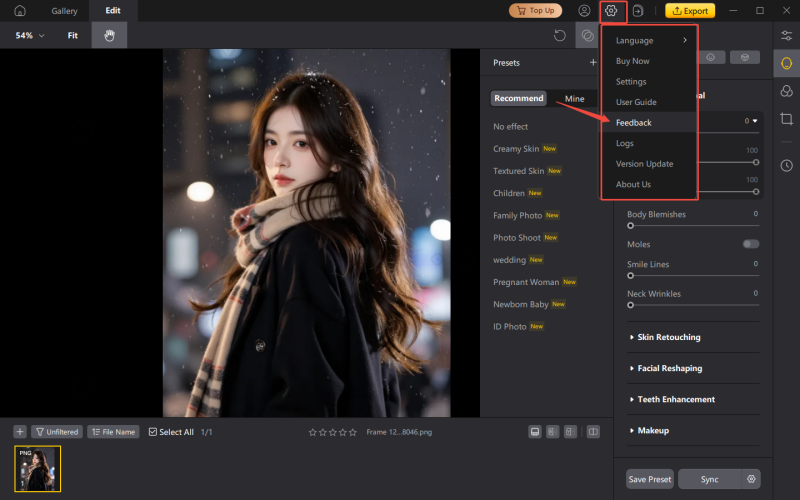Adjust the Body Blemishes slider handle

click(630, 226)
